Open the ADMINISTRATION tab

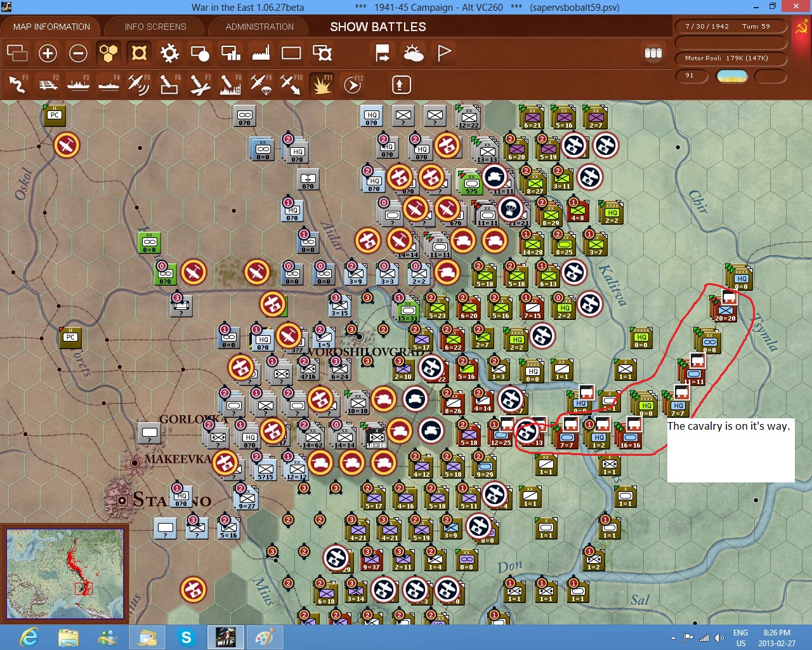pos(259,27)
